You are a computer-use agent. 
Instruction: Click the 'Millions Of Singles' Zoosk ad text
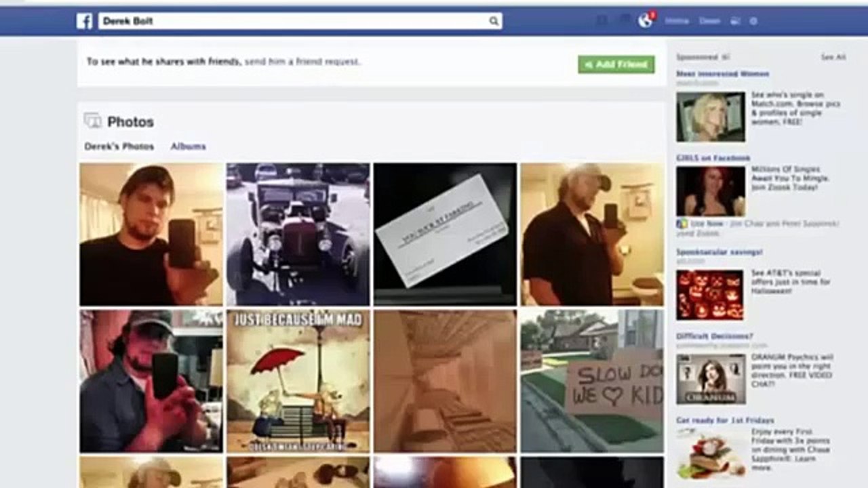[791, 179]
